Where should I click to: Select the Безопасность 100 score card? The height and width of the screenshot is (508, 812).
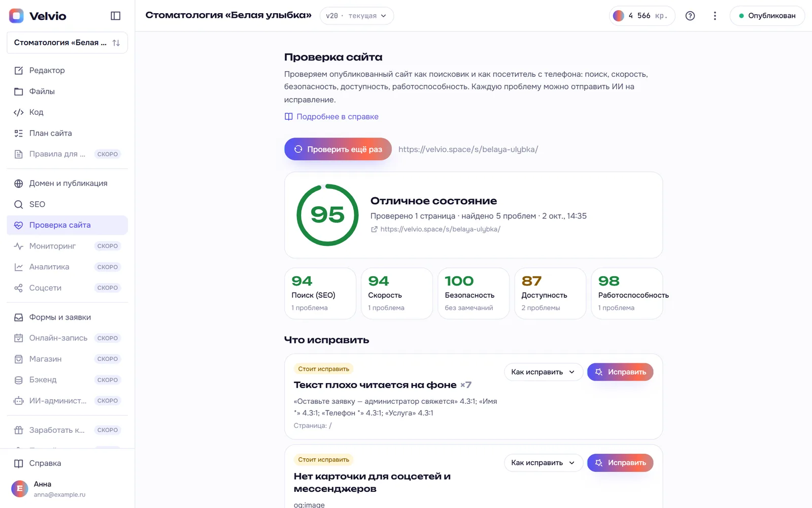pyautogui.click(x=473, y=294)
